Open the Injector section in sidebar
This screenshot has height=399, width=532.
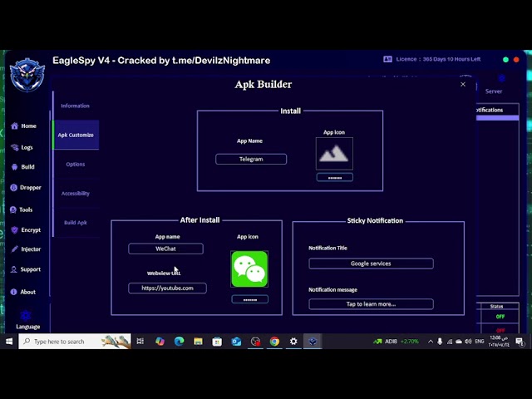click(x=26, y=249)
